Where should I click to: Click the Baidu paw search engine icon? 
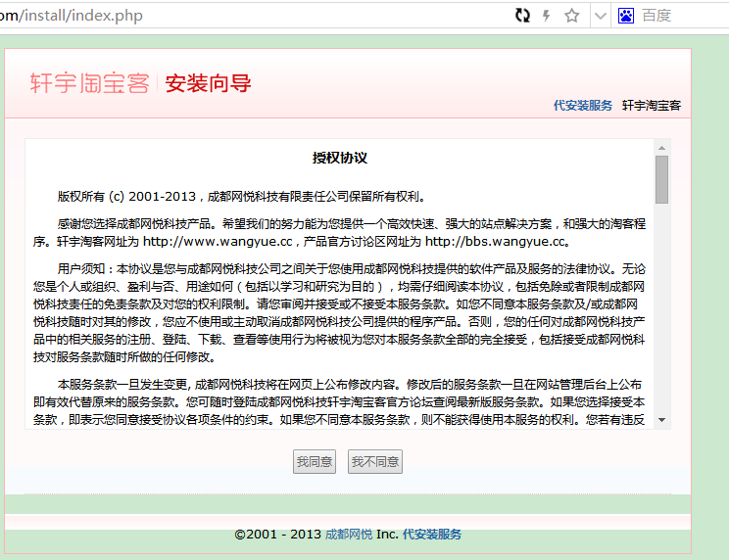pyautogui.click(x=626, y=16)
